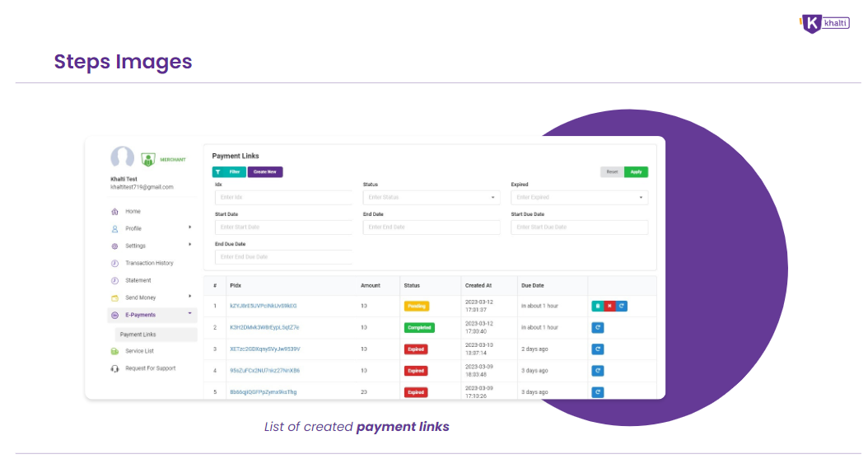868x459 pixels.
Task: Click the refresh icon for the row 5 payment
Action: [597, 392]
